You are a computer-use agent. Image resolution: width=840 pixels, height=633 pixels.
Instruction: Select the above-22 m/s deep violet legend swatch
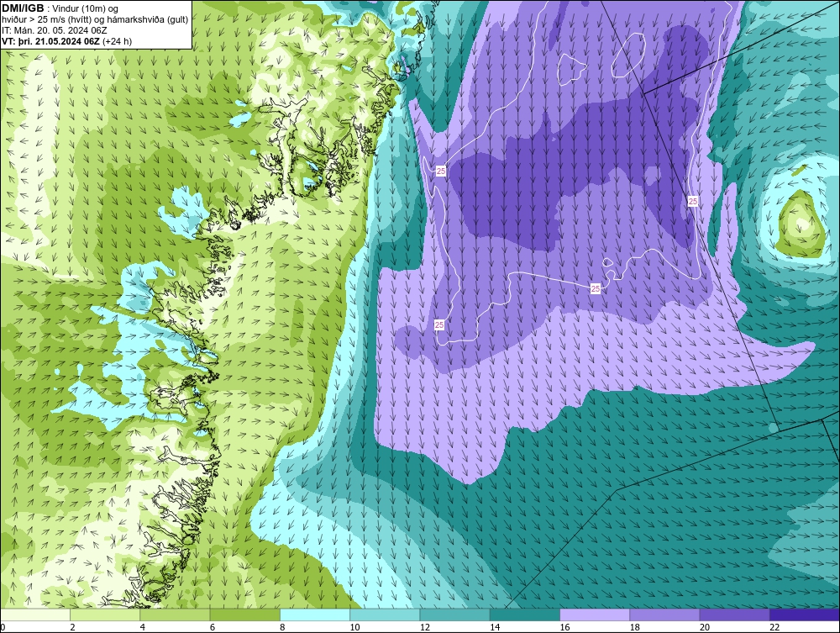coord(805,615)
